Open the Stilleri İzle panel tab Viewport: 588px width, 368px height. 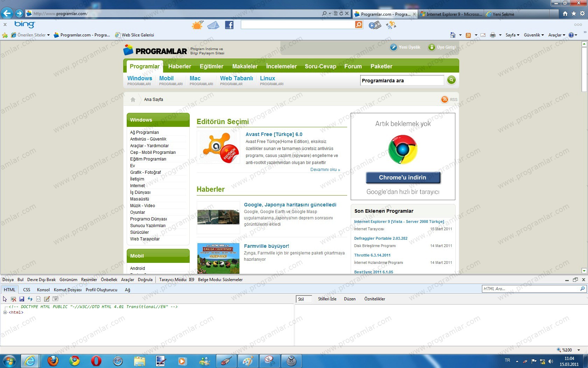coord(327,299)
